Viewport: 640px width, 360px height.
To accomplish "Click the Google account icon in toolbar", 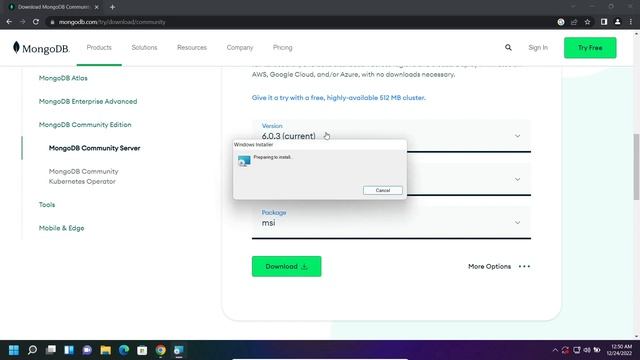I will pos(561,22).
